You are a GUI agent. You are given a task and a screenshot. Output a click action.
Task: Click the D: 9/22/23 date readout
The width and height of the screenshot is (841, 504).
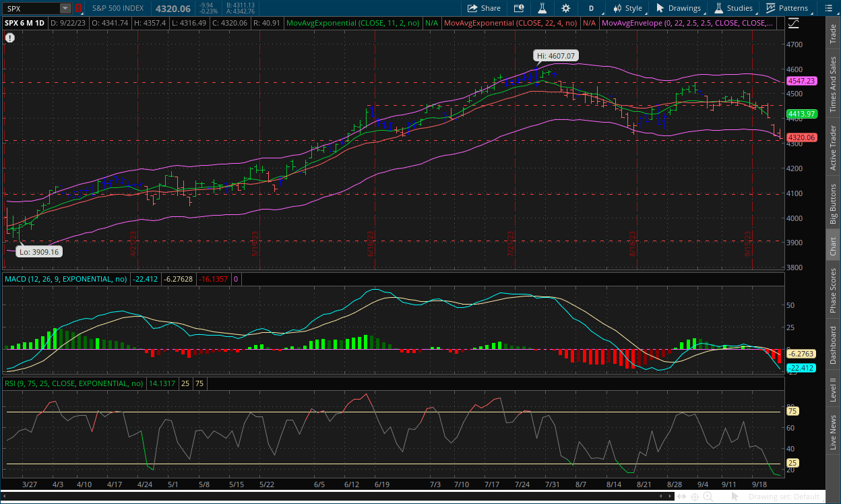tap(69, 22)
